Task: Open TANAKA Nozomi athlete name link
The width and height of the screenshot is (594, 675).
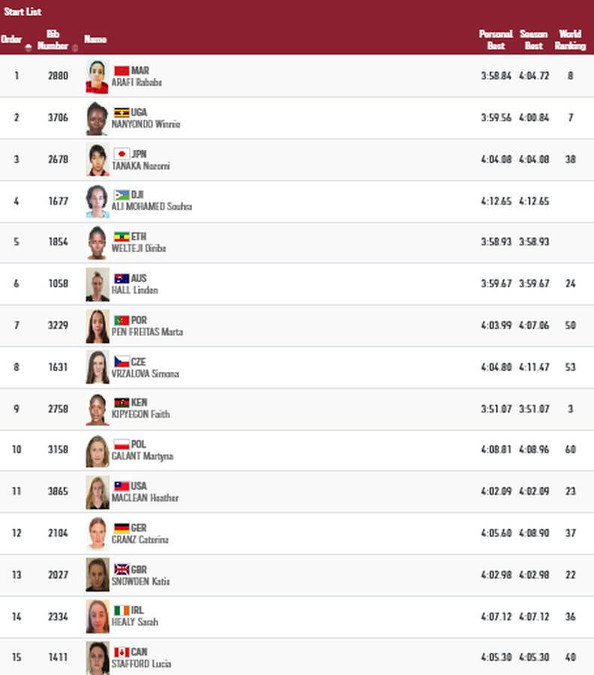Action: (141, 166)
